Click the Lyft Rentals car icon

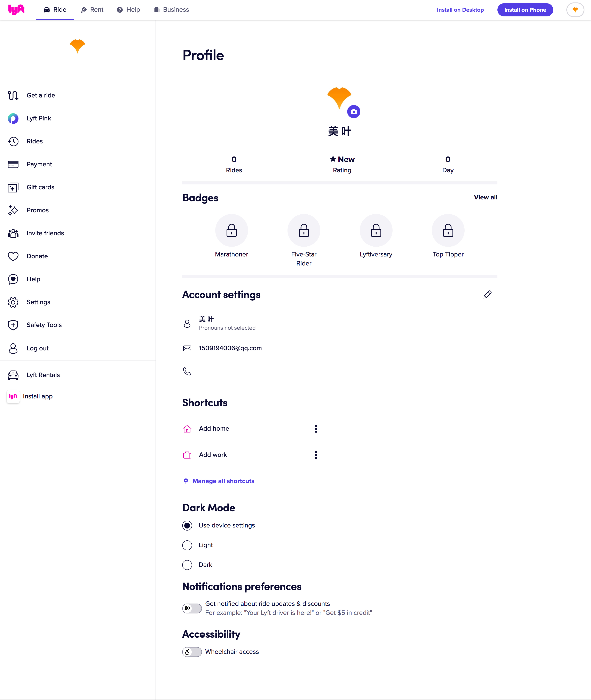(13, 375)
